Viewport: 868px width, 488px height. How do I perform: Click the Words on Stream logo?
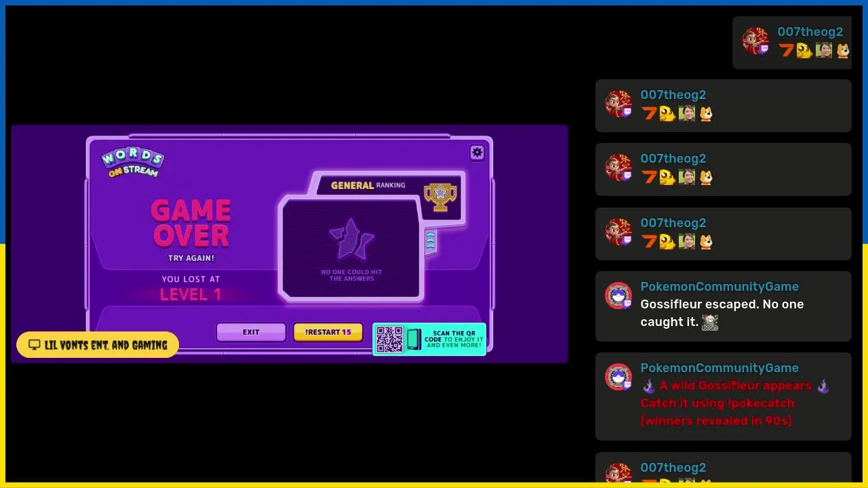(x=133, y=163)
